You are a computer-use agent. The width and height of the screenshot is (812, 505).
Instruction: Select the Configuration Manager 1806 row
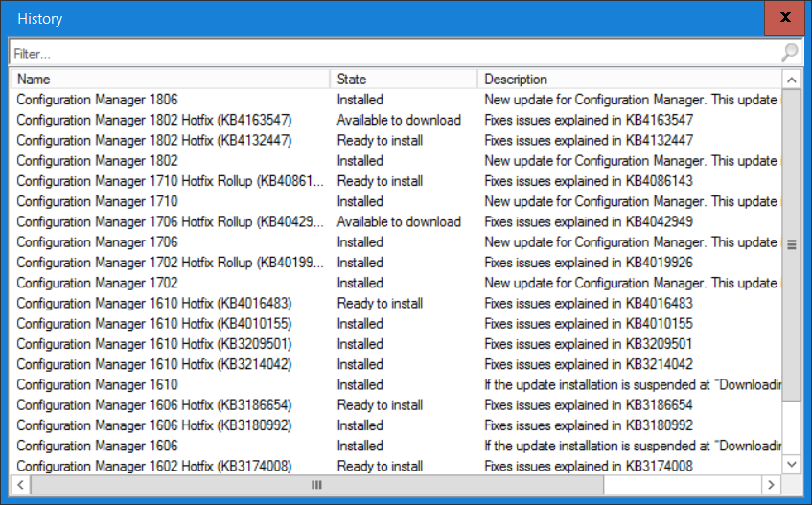pos(396,100)
